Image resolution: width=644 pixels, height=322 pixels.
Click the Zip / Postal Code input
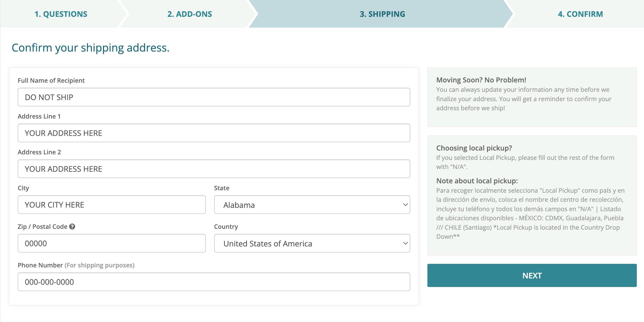[112, 243]
